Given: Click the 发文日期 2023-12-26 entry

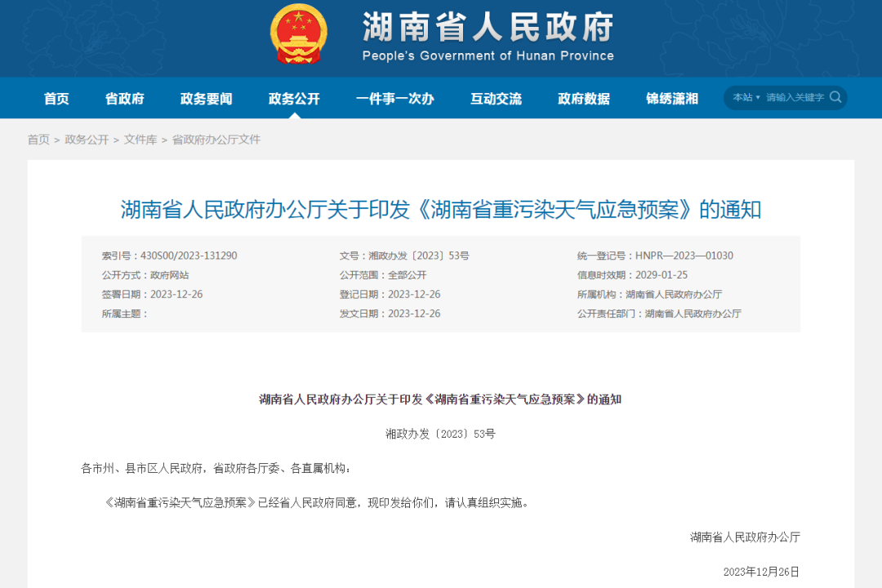Looking at the screenshot, I should (390, 314).
